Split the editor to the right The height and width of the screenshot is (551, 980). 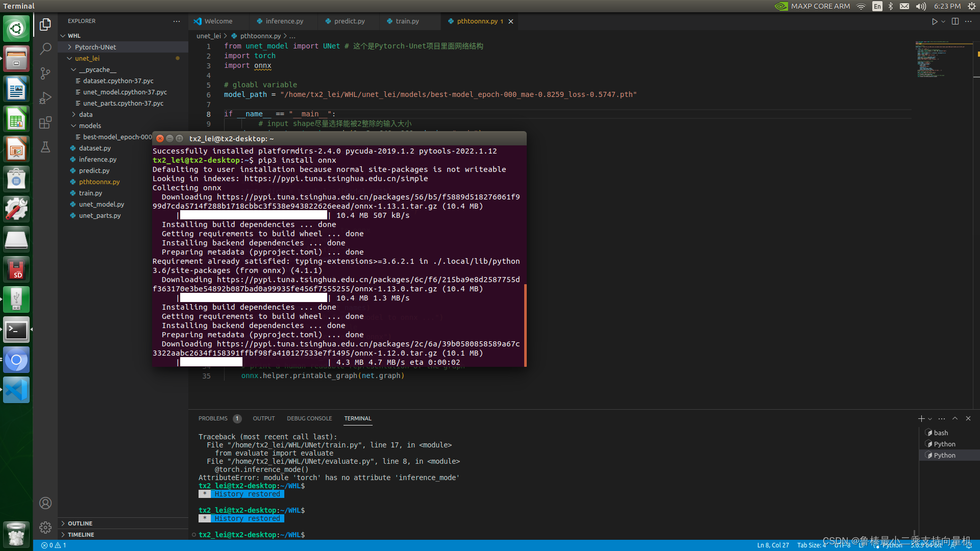click(x=955, y=21)
